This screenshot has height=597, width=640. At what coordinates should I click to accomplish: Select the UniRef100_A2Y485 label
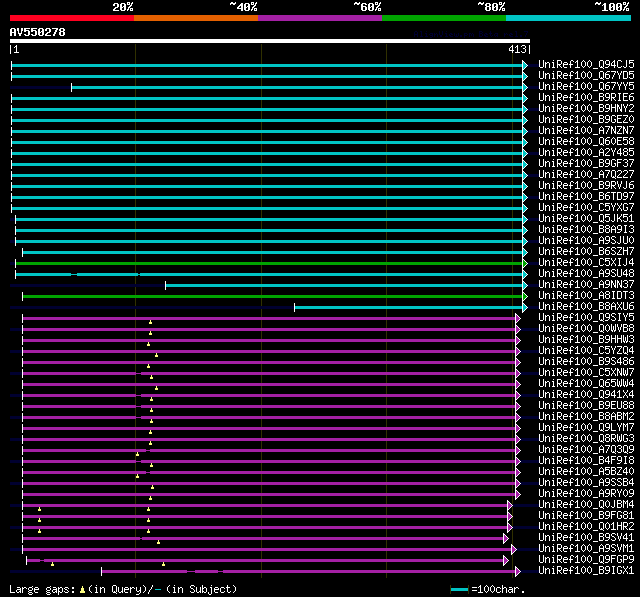click(x=586, y=153)
